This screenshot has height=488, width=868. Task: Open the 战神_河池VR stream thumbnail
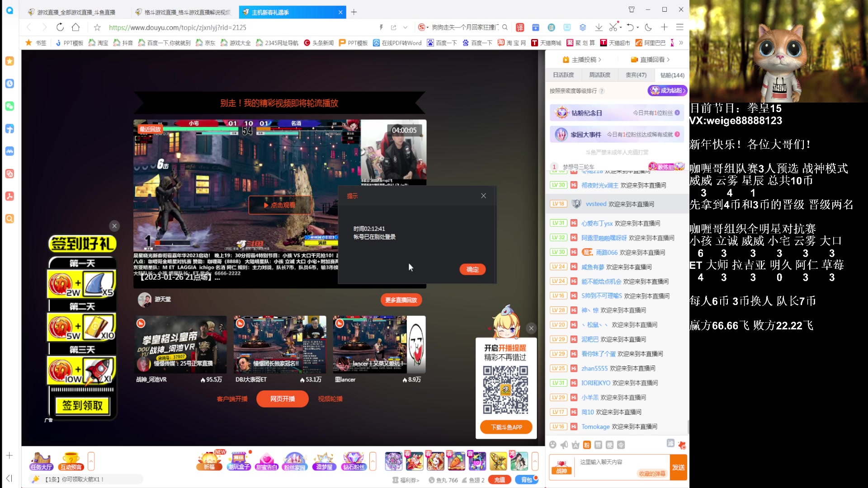coord(181,344)
